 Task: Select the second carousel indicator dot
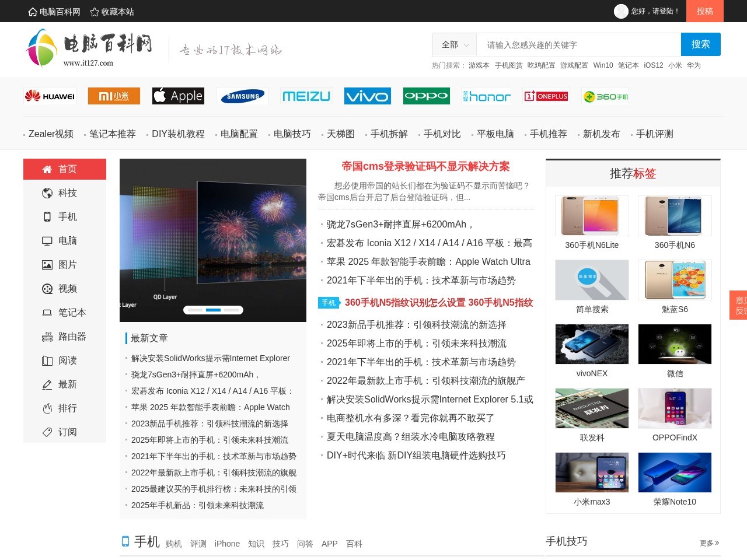(213, 310)
